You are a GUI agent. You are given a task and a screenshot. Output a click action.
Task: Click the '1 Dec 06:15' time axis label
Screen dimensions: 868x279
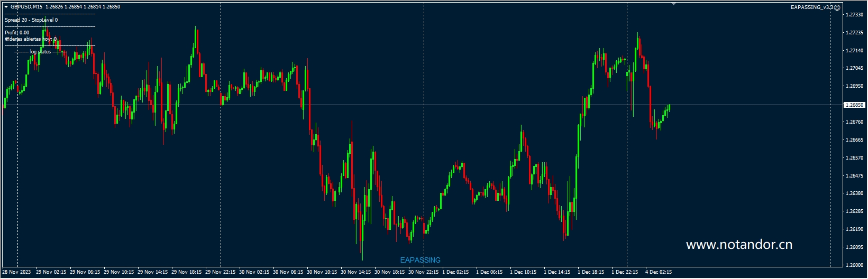[490, 273]
